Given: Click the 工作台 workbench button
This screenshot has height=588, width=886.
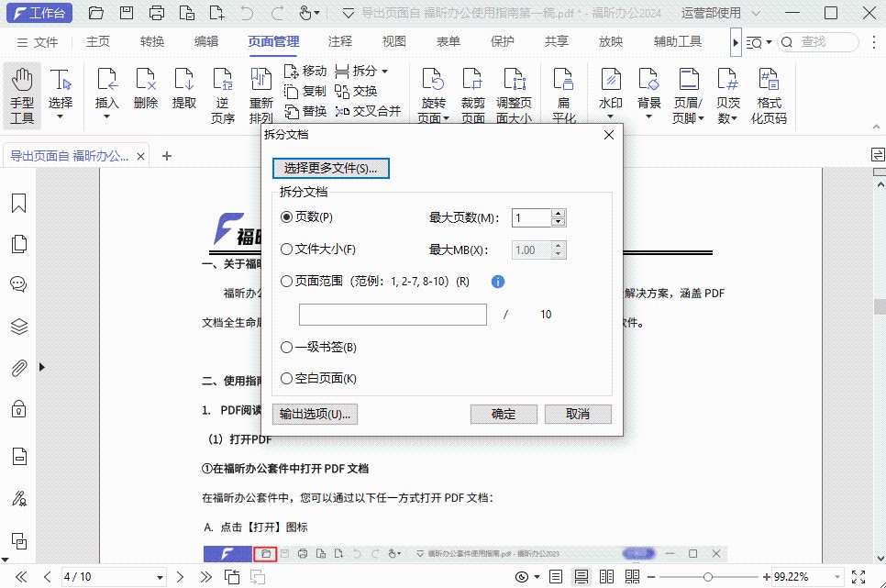Looking at the screenshot, I should point(39,13).
